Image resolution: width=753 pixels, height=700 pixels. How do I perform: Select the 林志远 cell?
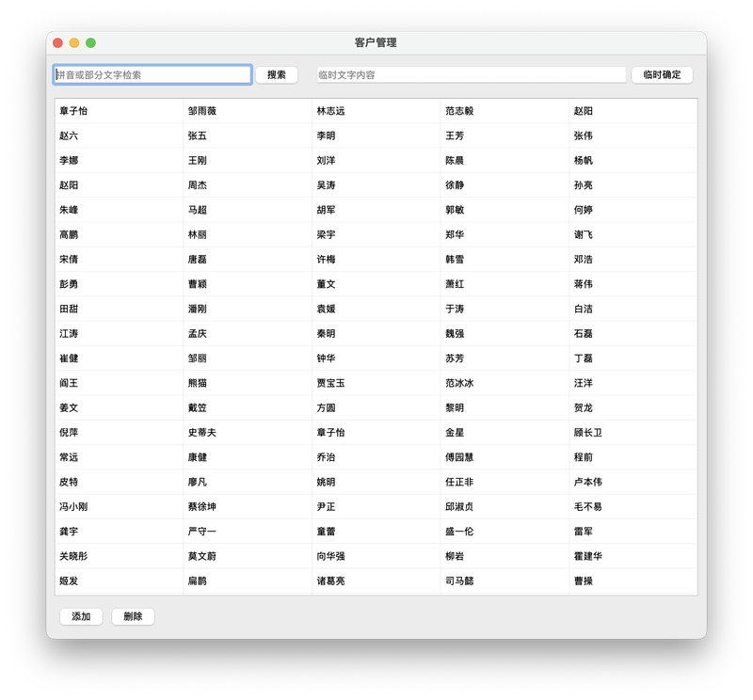point(376,111)
